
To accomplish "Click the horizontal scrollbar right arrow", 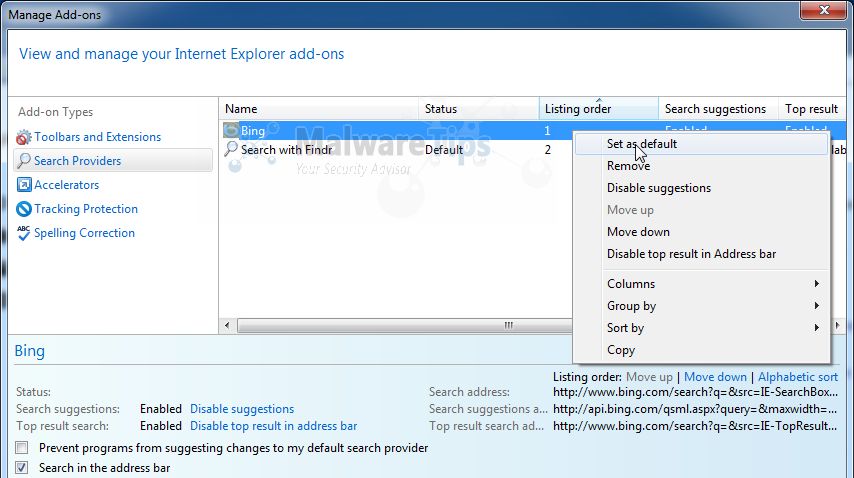I will [x=837, y=326].
